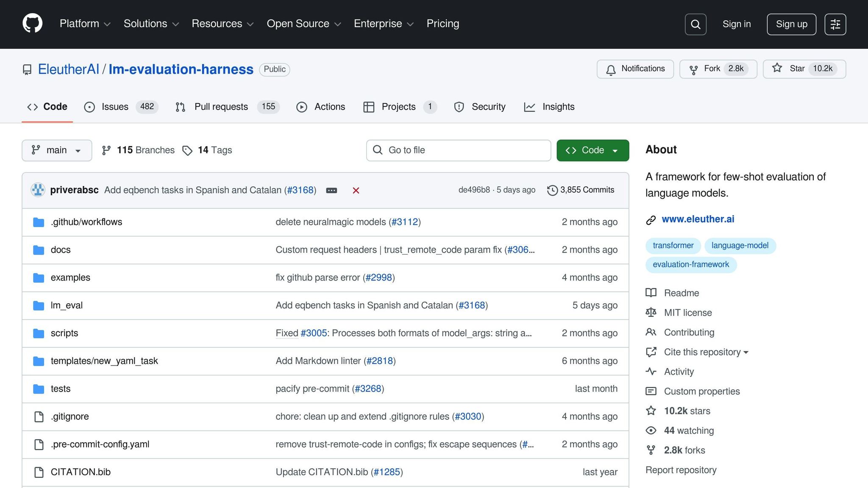
Task: Expand commit message ellipsis icon
Action: pos(331,190)
